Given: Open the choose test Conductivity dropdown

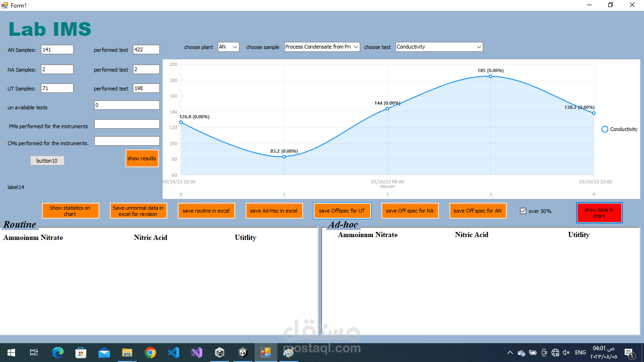Looking at the screenshot, I should coord(439,47).
